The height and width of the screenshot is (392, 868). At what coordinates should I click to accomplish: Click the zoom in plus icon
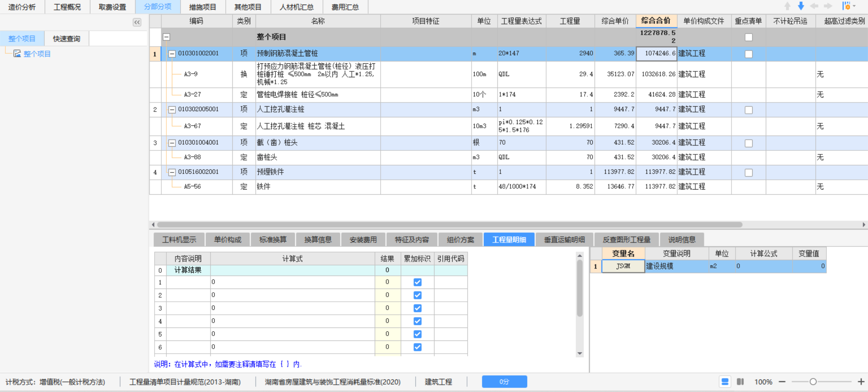(x=861, y=382)
